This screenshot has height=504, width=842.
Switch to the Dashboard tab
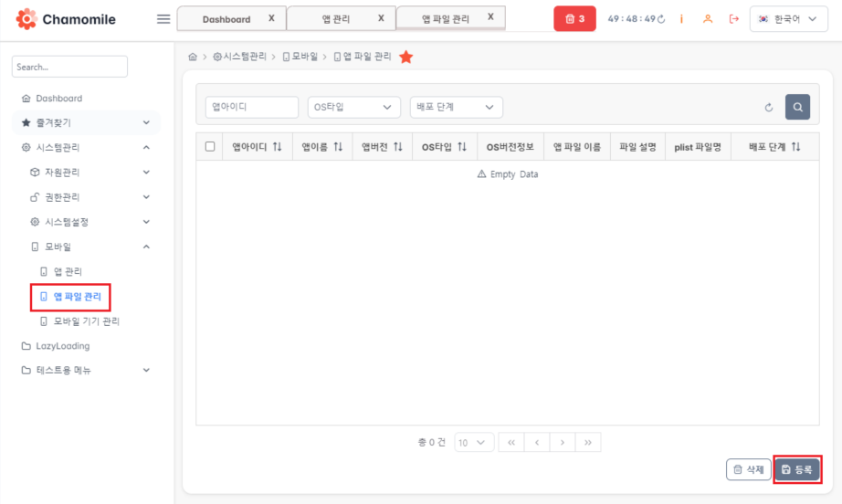[x=226, y=18]
